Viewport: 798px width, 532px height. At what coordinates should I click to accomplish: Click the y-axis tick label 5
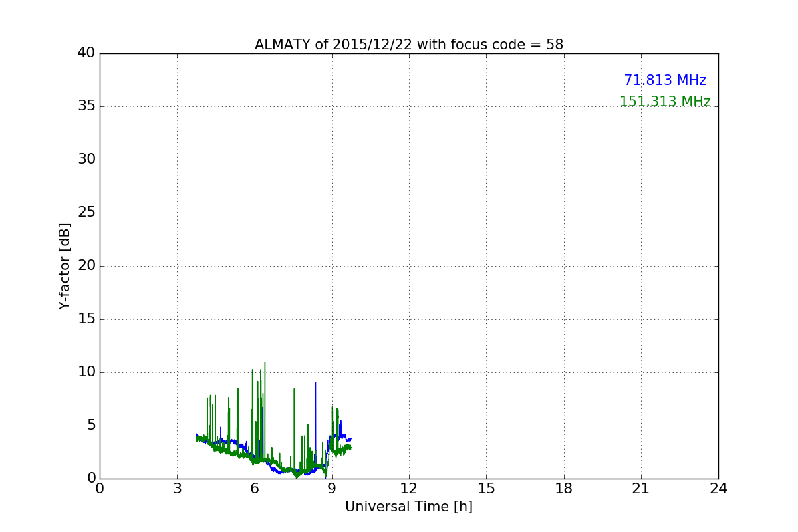91,426
